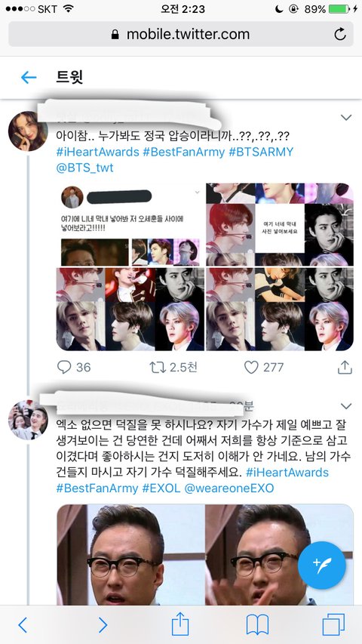Screen dimensions: 362x644
Task: Open Safari share sheet in bottom toolbar
Action: (x=180, y=624)
